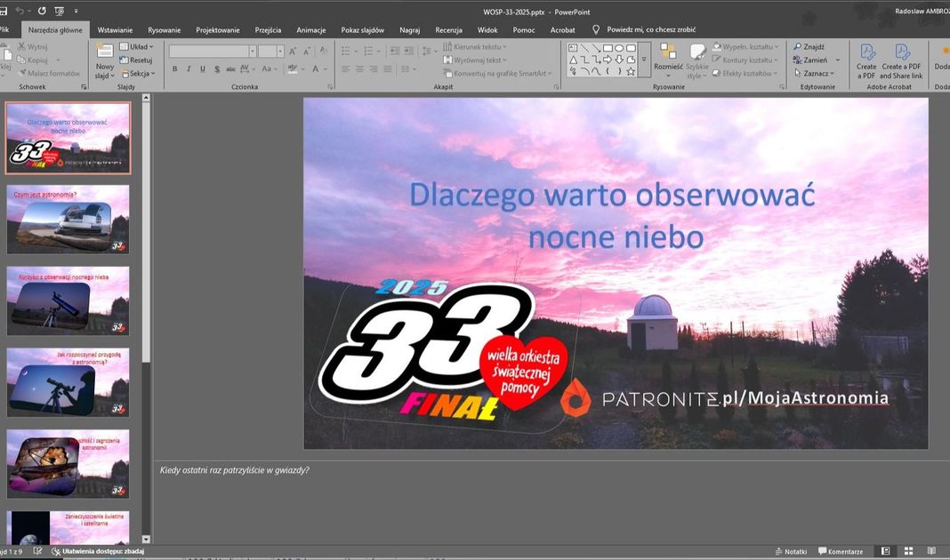Open the Recenzja ribbon tab
This screenshot has width=950, height=560.
(x=448, y=29)
